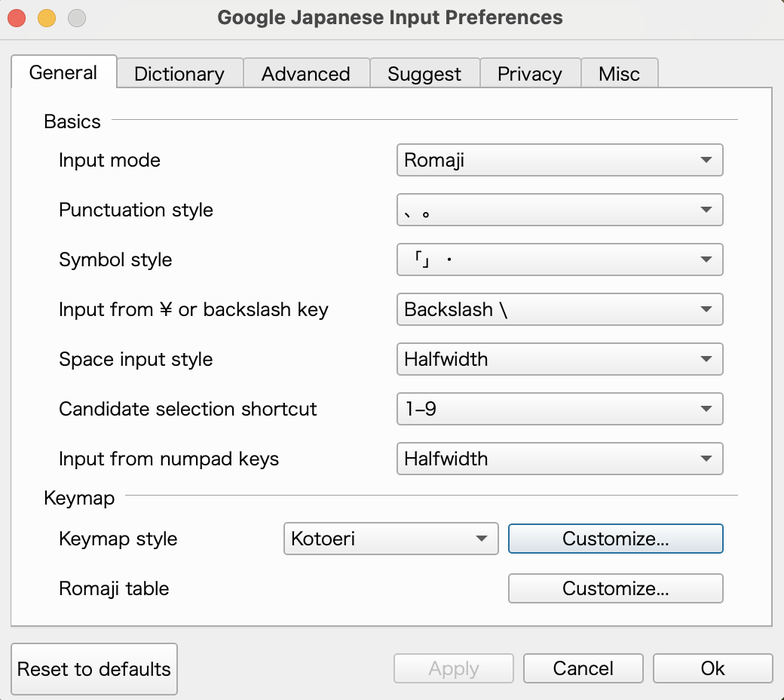Select the Keymap style Kotoeri dropdown

click(390, 539)
